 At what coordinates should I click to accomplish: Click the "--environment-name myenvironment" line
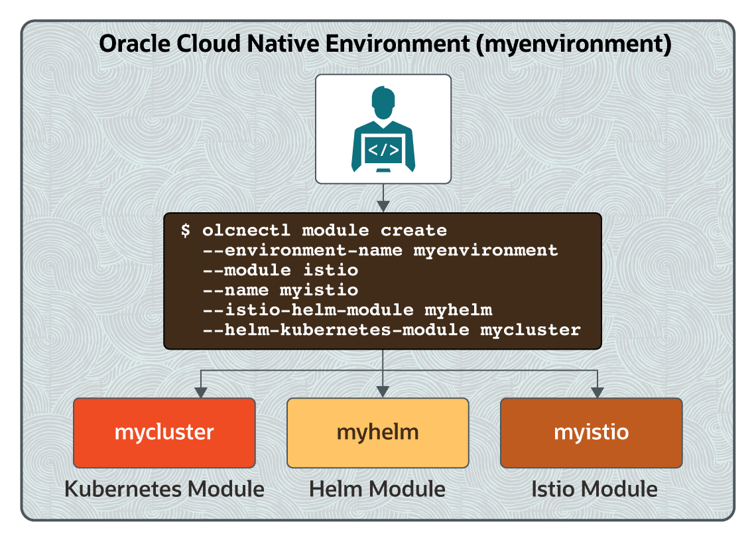pyautogui.click(x=381, y=250)
